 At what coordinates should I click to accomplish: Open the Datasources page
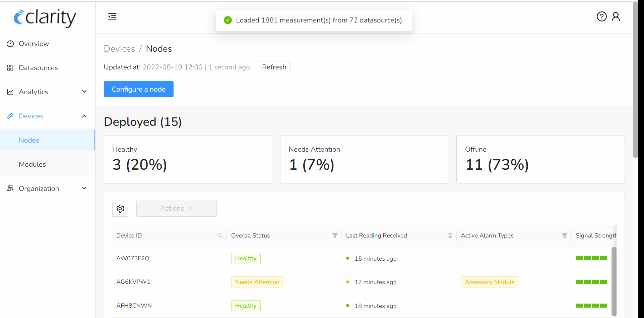[38, 68]
